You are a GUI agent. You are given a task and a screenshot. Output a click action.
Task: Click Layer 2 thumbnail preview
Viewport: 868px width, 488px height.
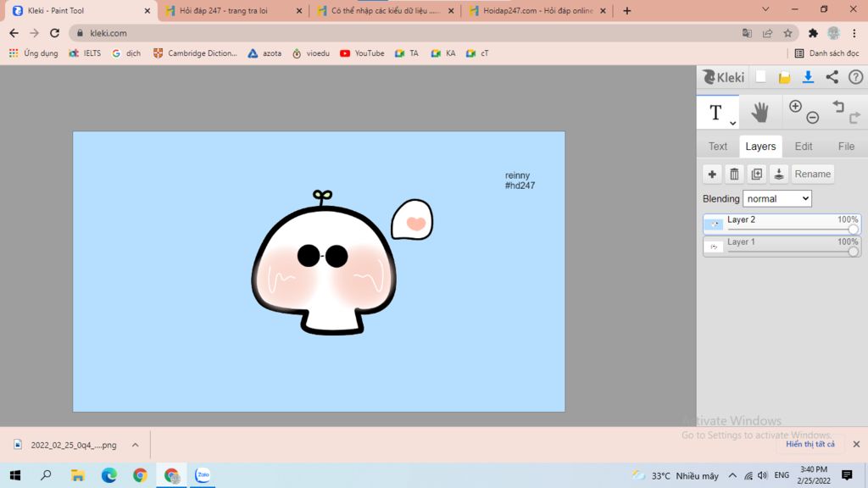pos(714,224)
